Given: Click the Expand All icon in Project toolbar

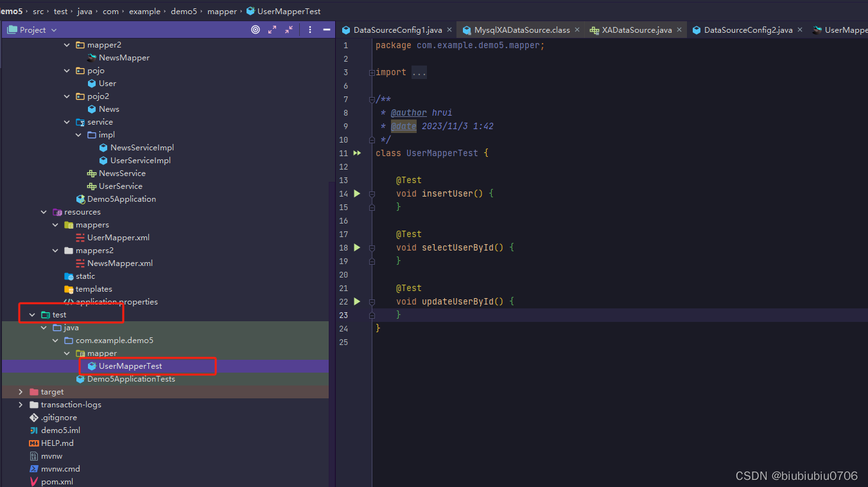Looking at the screenshot, I should (x=272, y=30).
